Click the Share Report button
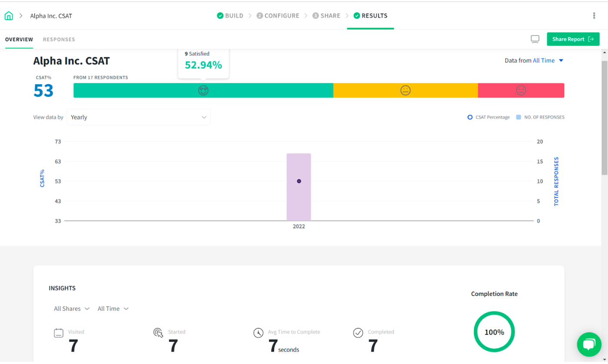 (573, 39)
